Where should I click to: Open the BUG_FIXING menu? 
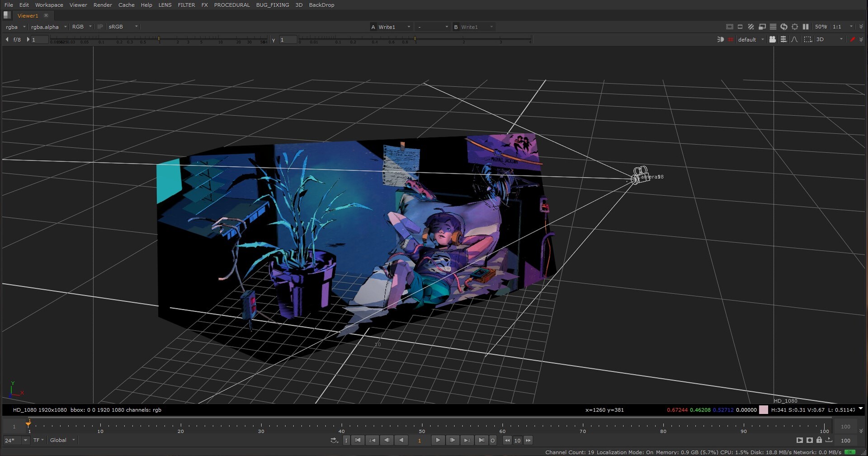272,5
